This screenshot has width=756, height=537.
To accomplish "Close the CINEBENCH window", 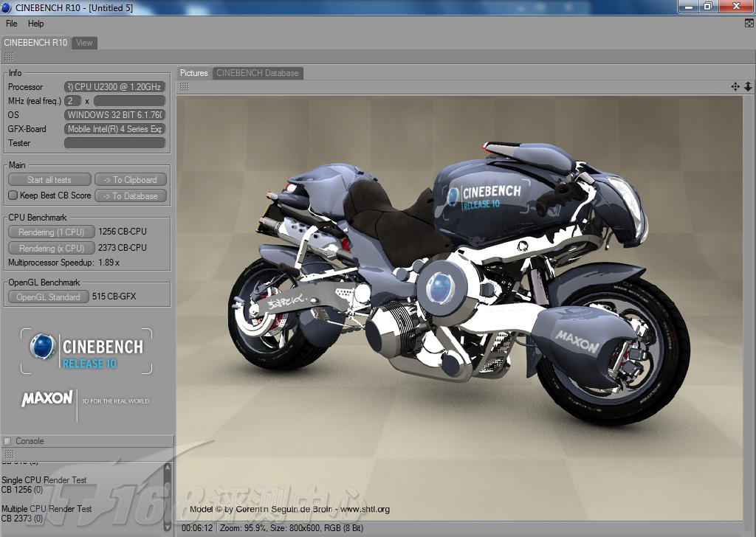I will click(736, 7).
